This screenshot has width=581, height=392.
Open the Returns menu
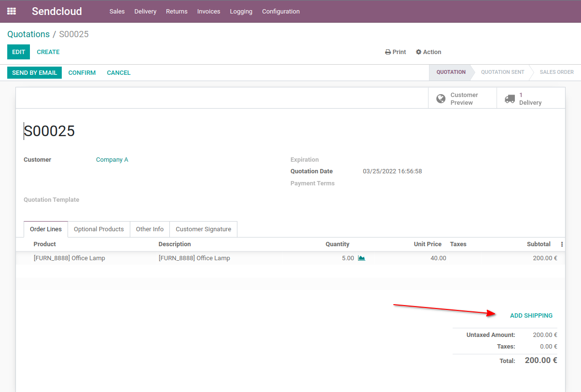pyautogui.click(x=177, y=11)
